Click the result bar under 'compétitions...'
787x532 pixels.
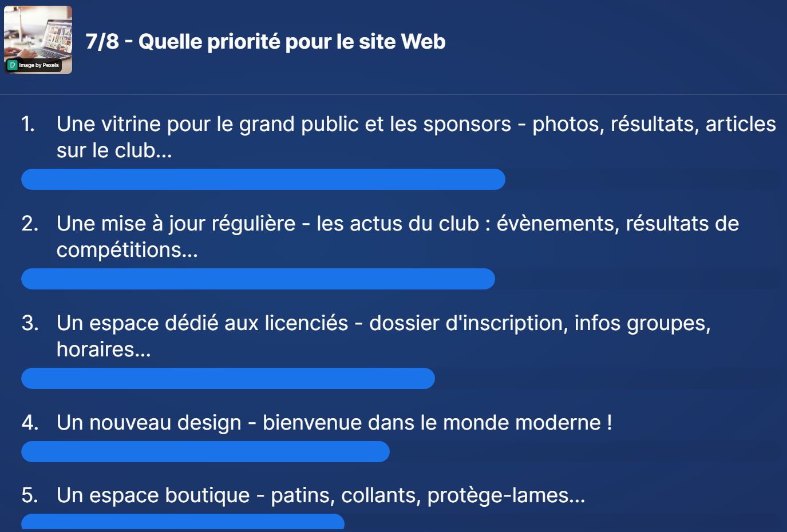click(258, 279)
